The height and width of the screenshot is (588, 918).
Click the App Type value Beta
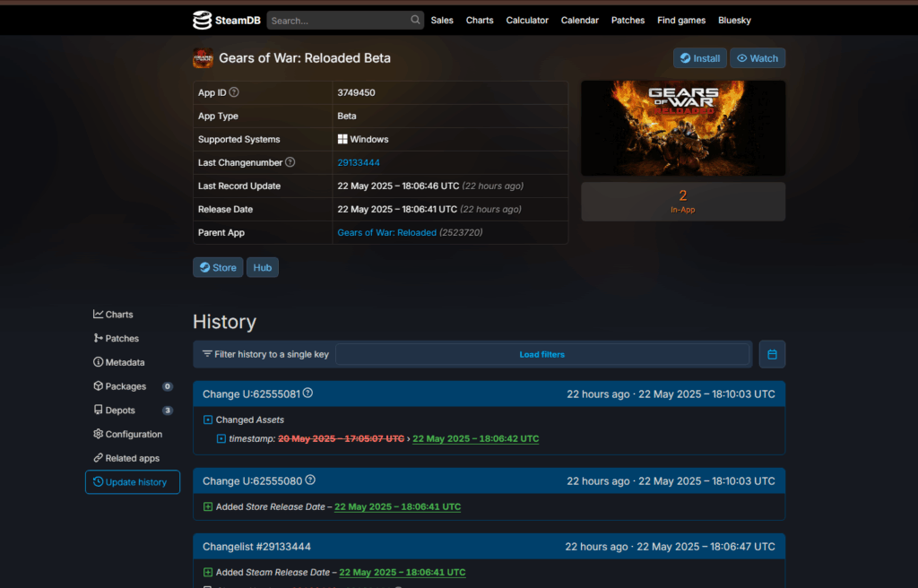point(347,116)
